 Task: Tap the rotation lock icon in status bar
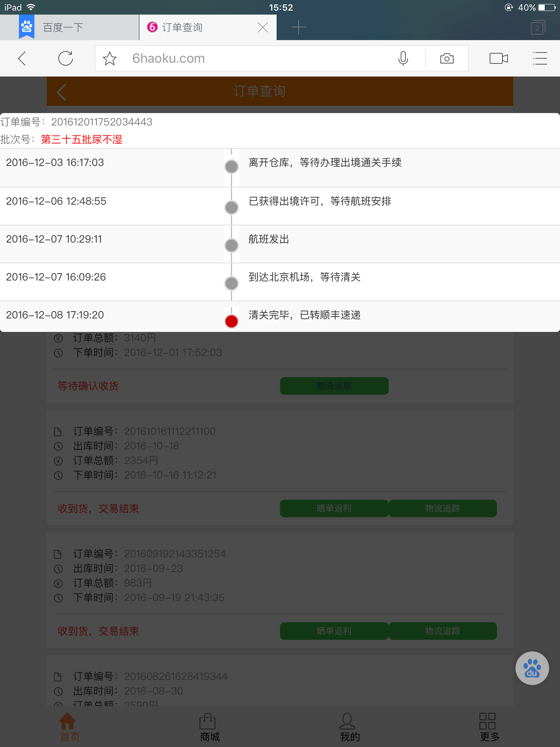click(x=509, y=7)
